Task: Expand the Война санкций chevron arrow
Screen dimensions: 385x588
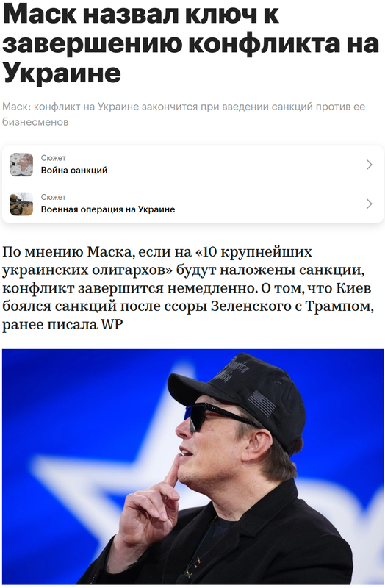Action: tap(370, 165)
